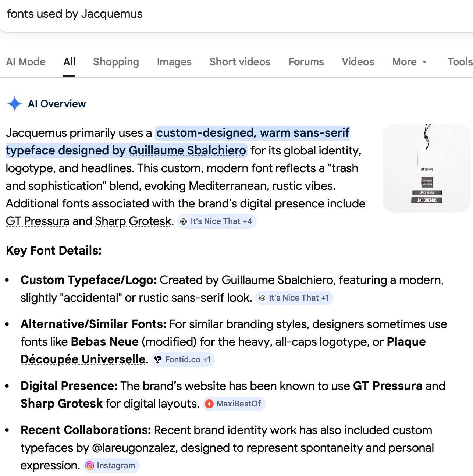Open the Tools options
Screen dimensions: 473x476
tap(460, 62)
